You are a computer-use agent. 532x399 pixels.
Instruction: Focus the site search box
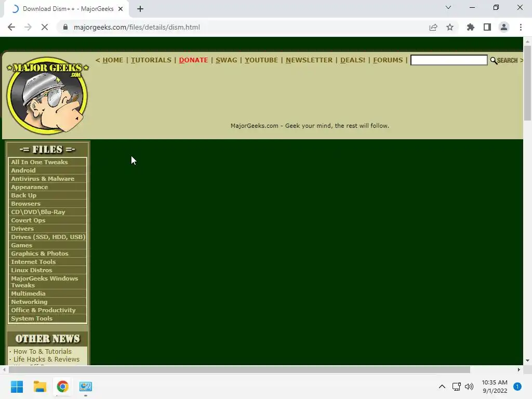coord(449,60)
